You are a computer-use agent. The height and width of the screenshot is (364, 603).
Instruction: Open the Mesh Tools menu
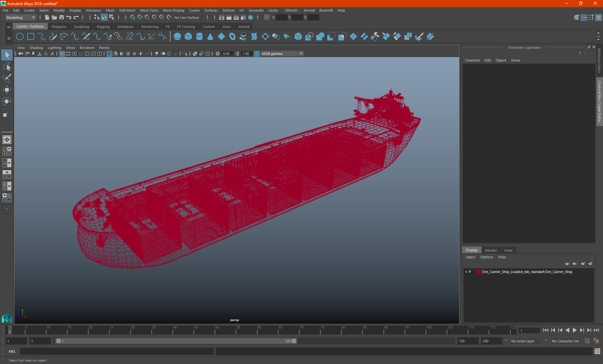click(x=149, y=10)
